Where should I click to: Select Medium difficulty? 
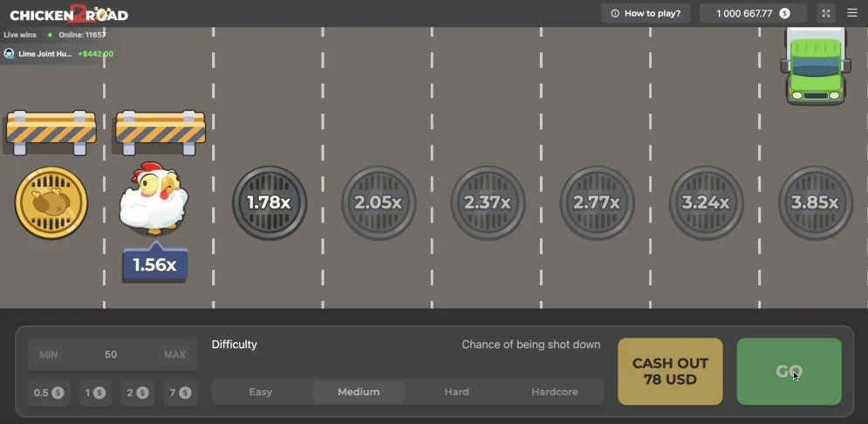point(359,392)
